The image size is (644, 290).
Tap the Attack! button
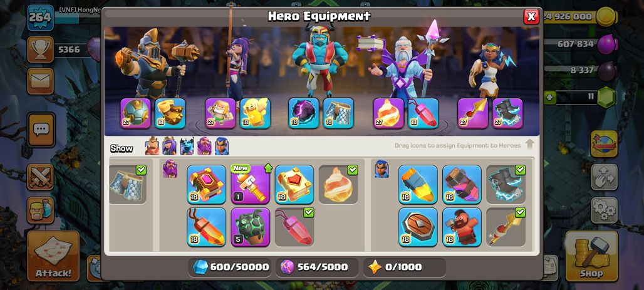point(53,256)
